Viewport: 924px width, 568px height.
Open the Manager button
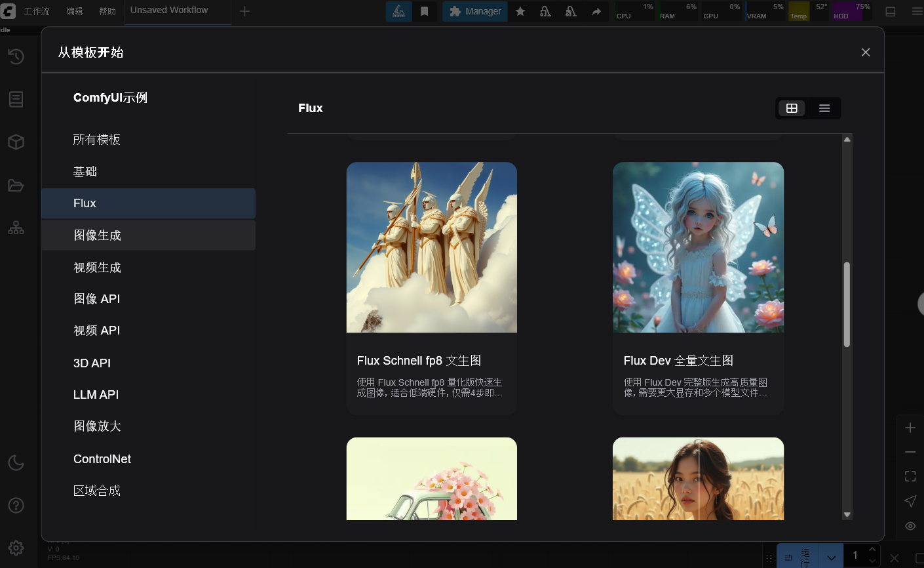click(x=475, y=11)
